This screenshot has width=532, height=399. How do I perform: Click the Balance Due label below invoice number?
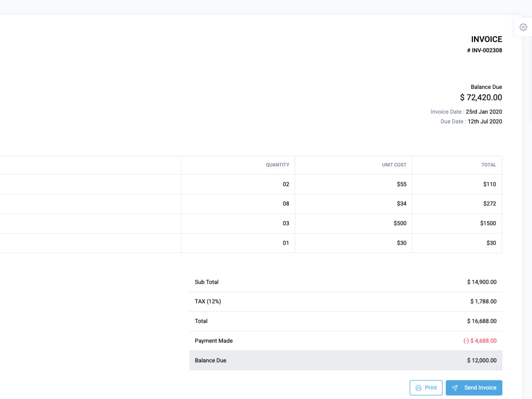tap(486, 87)
